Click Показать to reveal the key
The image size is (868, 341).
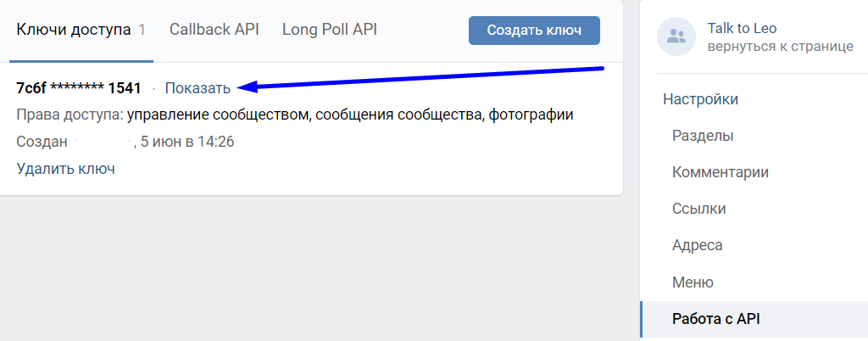click(198, 87)
